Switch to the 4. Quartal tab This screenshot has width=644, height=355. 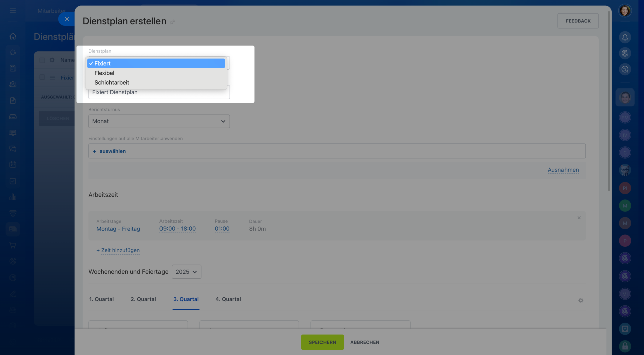228,299
